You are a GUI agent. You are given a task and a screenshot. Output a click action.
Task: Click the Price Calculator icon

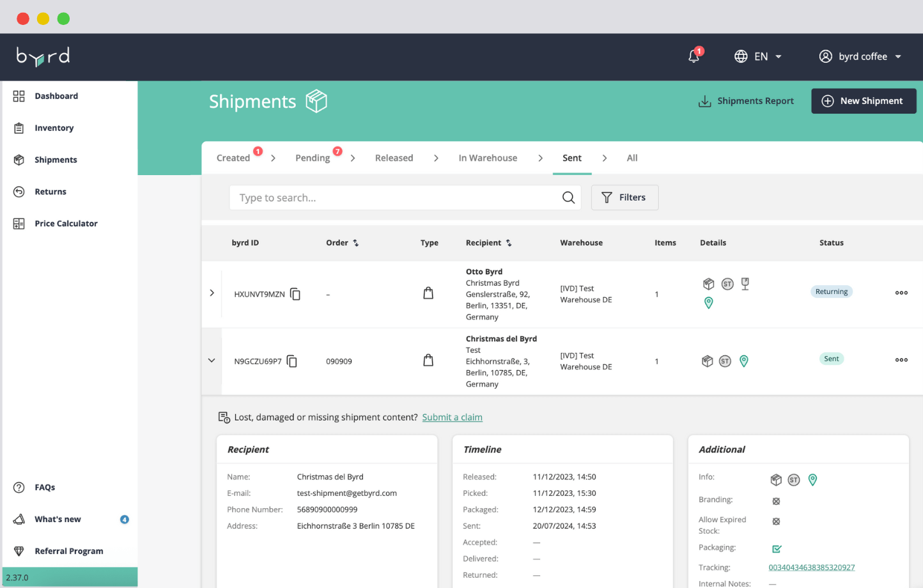[19, 224]
